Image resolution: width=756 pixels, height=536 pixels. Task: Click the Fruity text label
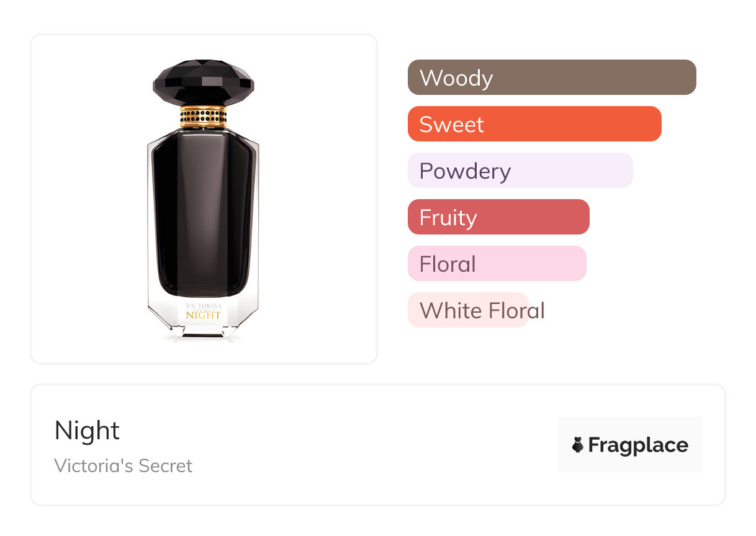point(448,218)
